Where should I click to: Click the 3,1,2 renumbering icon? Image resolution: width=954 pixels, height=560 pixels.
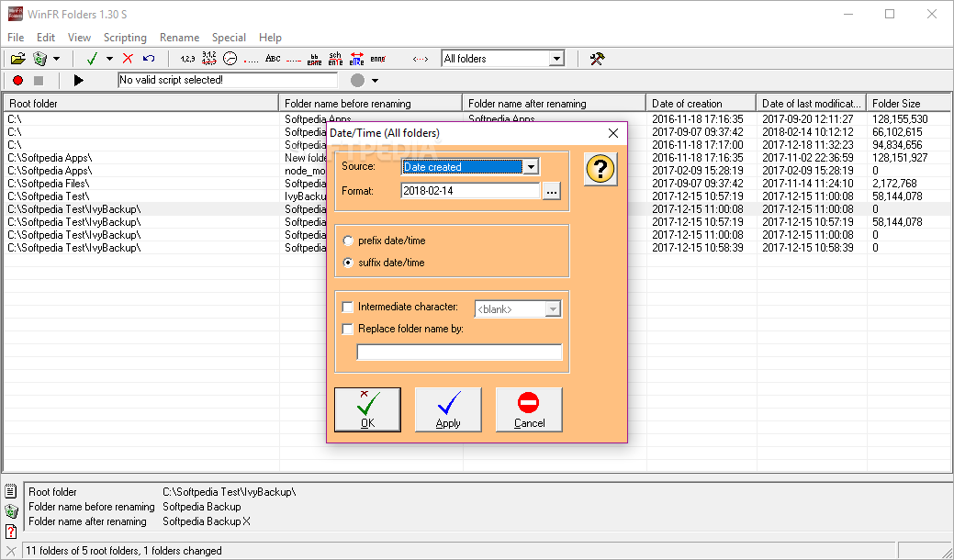pyautogui.click(x=208, y=59)
